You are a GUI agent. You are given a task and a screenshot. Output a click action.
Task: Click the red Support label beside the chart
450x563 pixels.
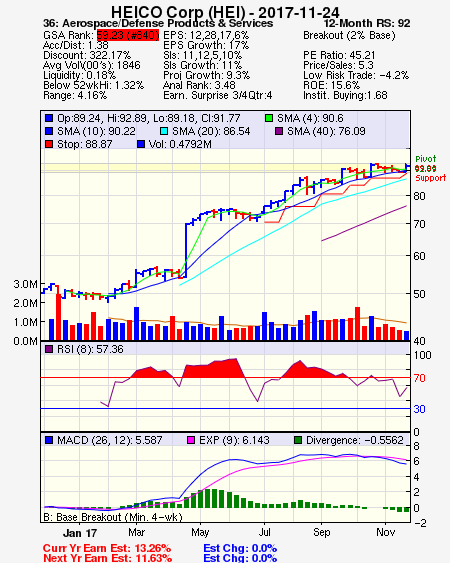coord(431,178)
